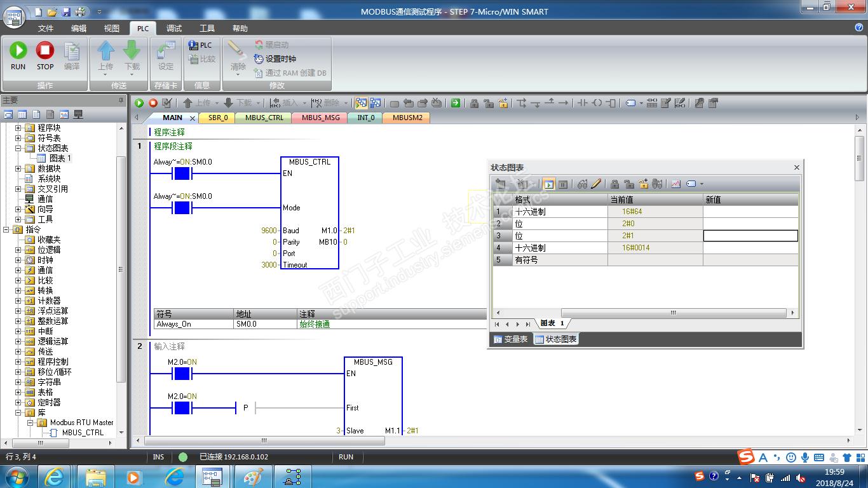
Task: Collapse the 指令 tree node
Action: [6, 229]
